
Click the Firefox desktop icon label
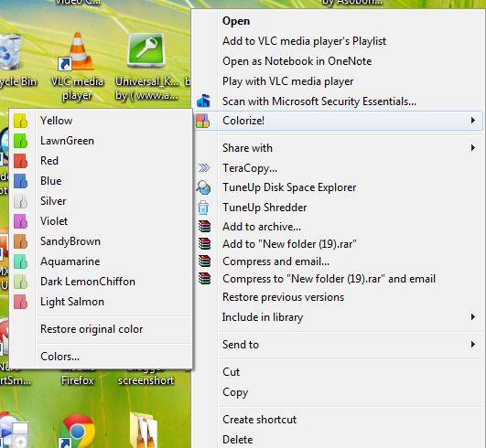78,380
